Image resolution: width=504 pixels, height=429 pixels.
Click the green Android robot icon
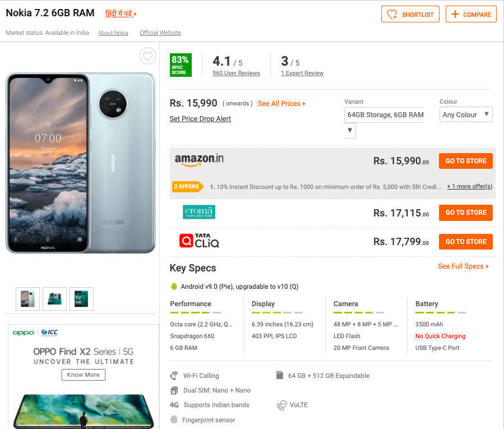point(174,287)
